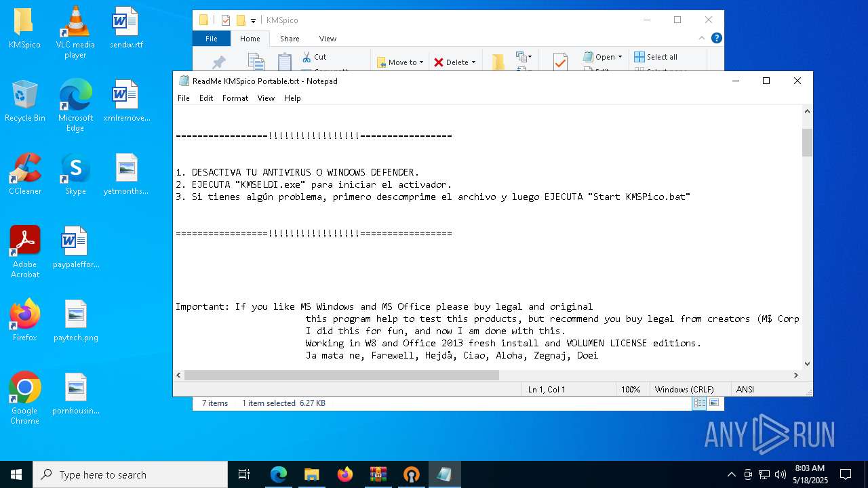Open the xmlremove document icon
868x488 pixels.
[x=126, y=102]
